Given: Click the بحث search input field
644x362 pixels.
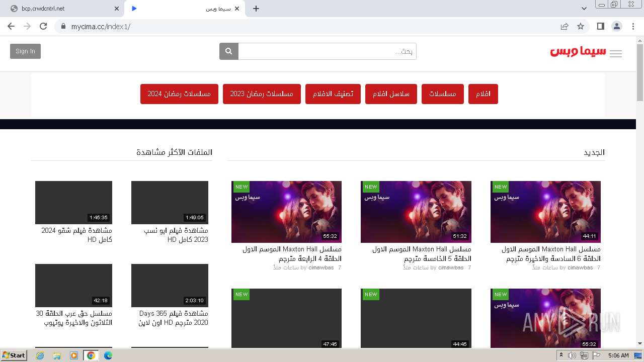Looking at the screenshot, I should tap(327, 51).
